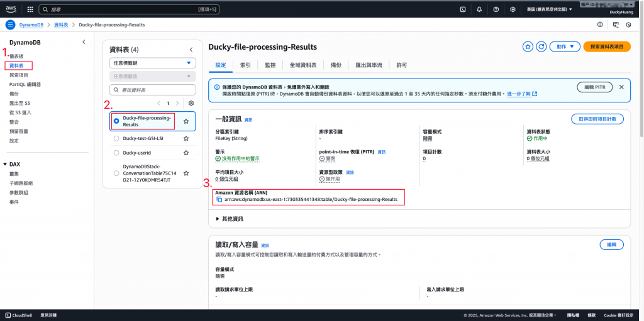Open the help question mark menu
Viewport: 644px width, 321px height.
(x=496, y=9)
